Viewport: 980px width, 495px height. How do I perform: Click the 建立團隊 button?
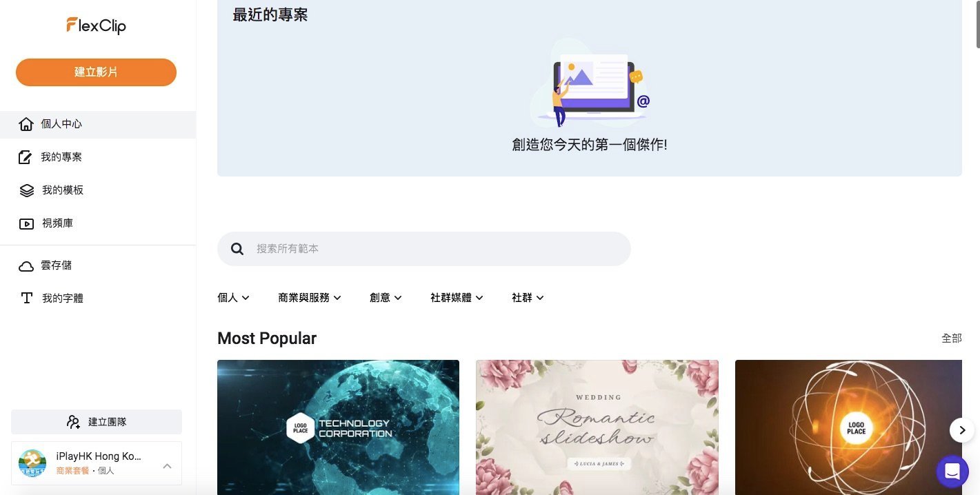pos(97,422)
